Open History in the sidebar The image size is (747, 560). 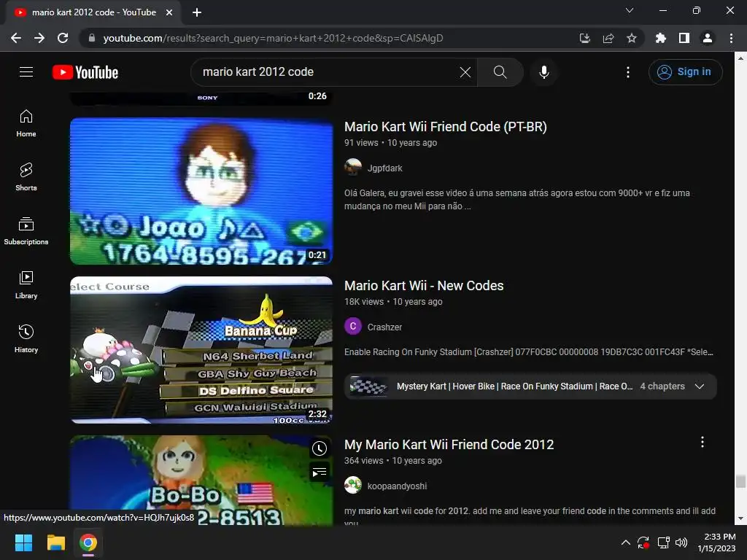26,338
